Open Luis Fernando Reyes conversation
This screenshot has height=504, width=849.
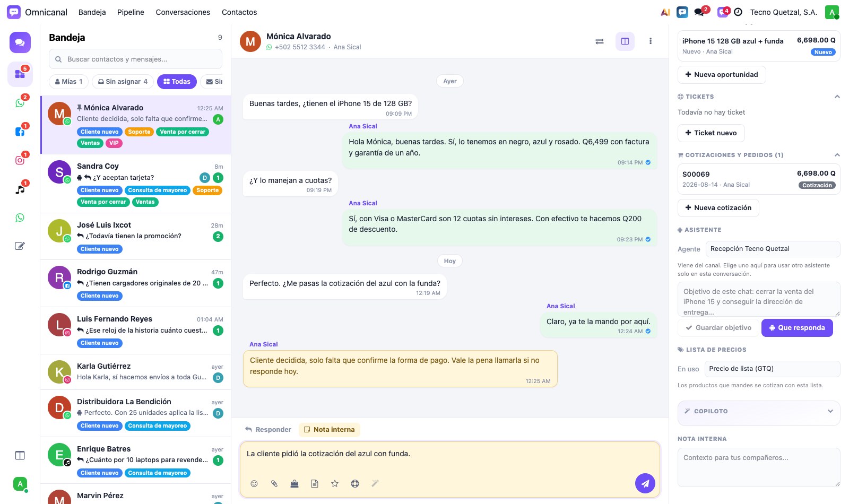(135, 331)
